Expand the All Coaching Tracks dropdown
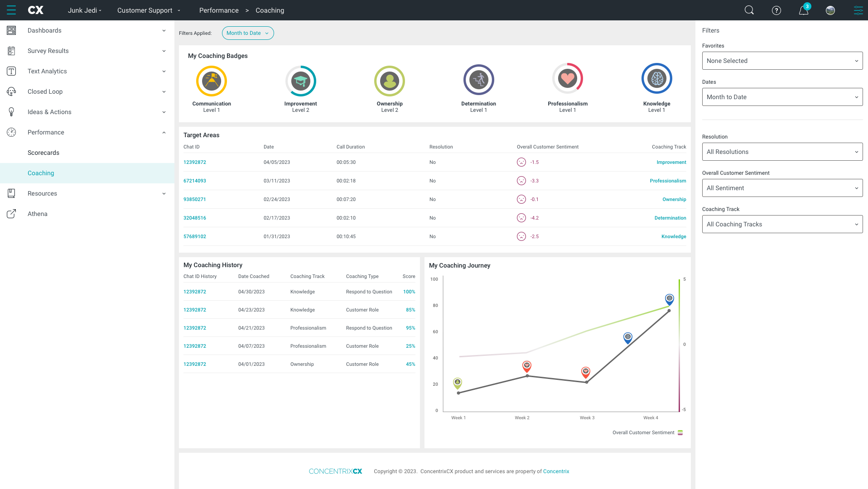This screenshot has height=489, width=868. coord(782,224)
